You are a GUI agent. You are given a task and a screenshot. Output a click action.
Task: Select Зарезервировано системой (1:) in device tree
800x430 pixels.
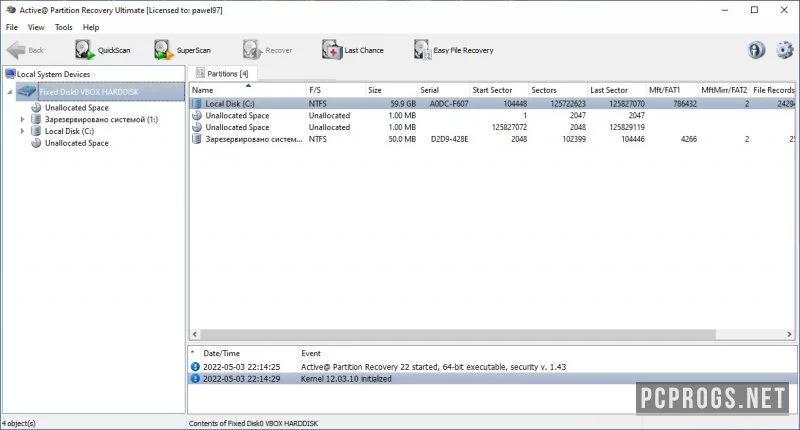pyautogui.click(x=101, y=119)
